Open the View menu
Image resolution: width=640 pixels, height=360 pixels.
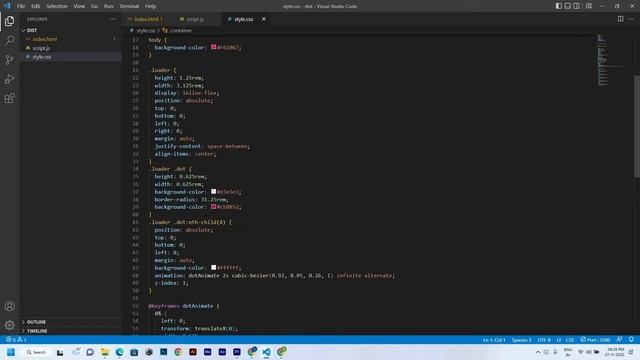pyautogui.click(x=79, y=6)
